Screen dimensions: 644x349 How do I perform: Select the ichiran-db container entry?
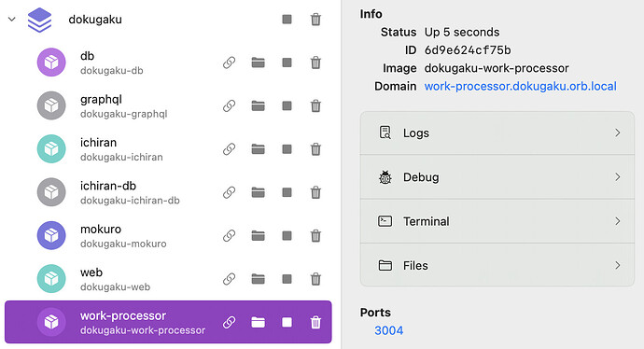(168, 192)
